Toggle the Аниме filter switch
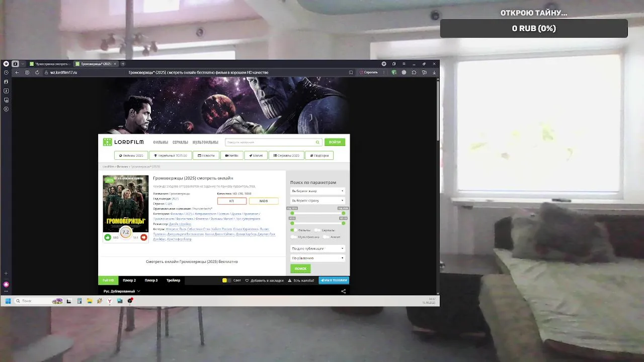 click(x=326, y=237)
